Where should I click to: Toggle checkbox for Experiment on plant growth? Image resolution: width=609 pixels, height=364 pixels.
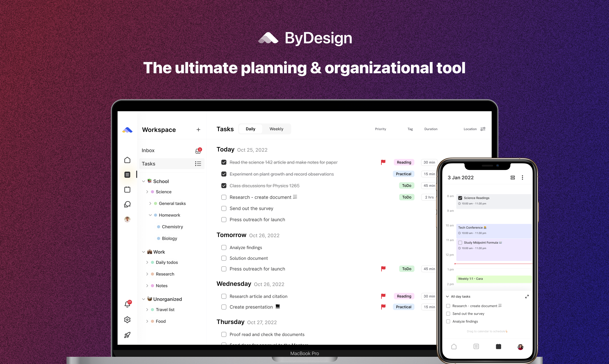point(224,174)
